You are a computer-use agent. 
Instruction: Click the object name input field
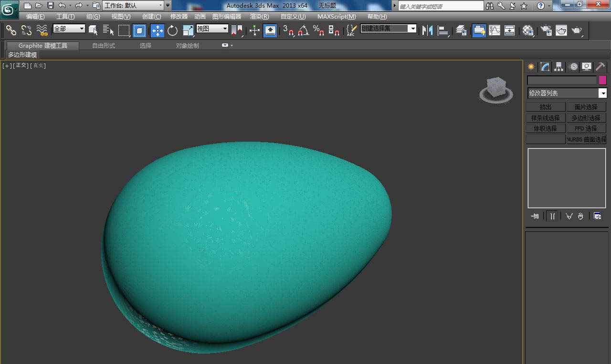pos(562,80)
